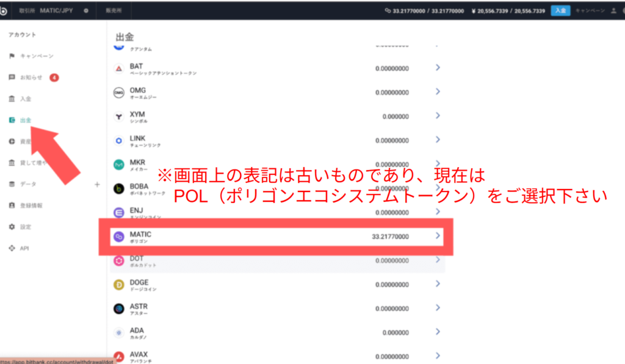Viewport: 625px width, 364px height.
Task: Click the MKR Maker coin icon
Action: [119, 165]
